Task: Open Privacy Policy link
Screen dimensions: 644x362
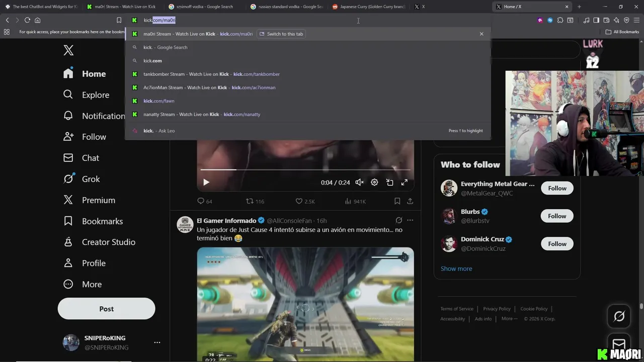Action: 497,309
